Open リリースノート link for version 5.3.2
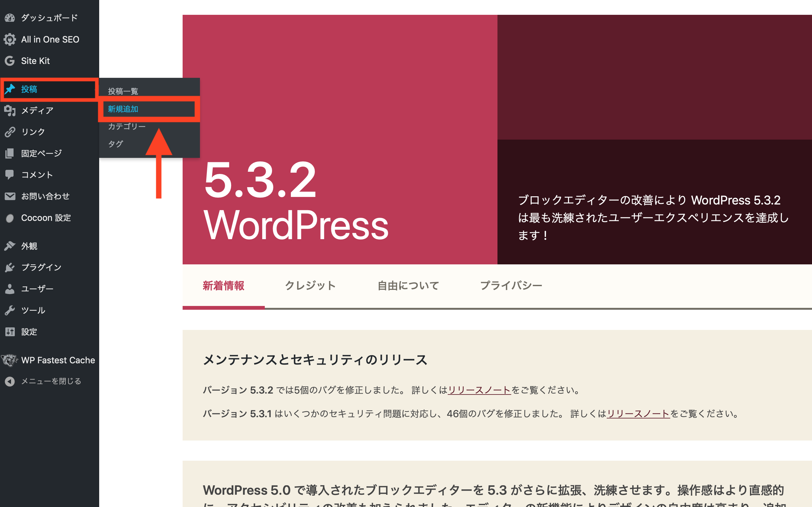The width and height of the screenshot is (812, 507). tap(480, 390)
